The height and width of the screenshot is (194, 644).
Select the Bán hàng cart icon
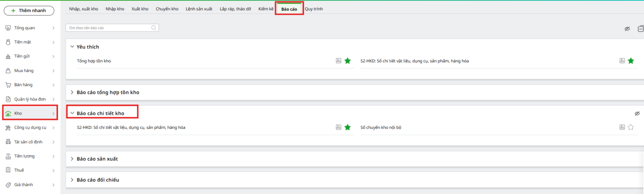[x=8, y=85]
